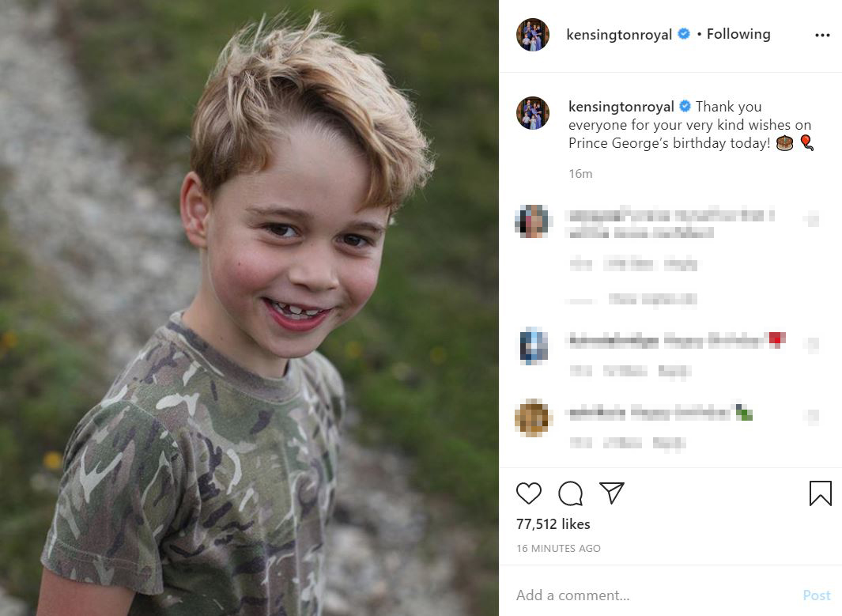This screenshot has width=842, height=616.
Task: Open the second commenter's avatar
Action: 533,346
